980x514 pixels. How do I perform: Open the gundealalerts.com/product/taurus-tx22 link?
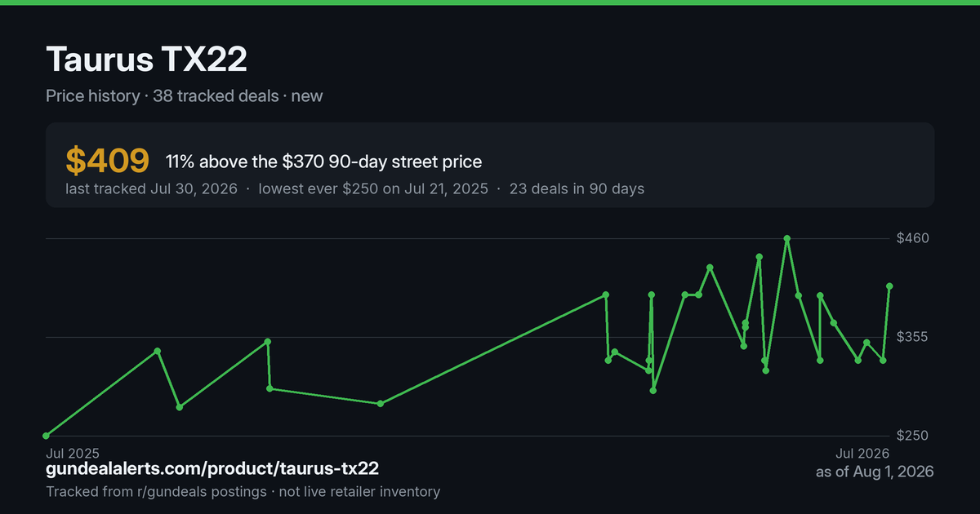pyautogui.click(x=212, y=469)
